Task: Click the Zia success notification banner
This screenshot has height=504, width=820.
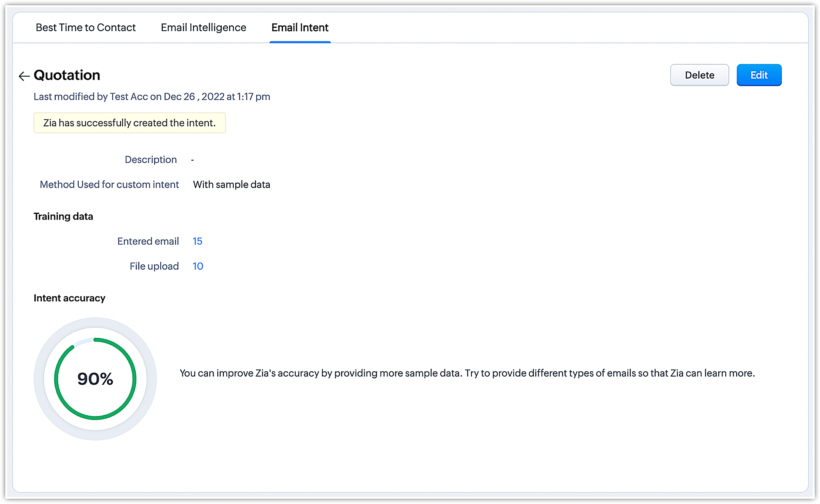Action: tap(130, 123)
